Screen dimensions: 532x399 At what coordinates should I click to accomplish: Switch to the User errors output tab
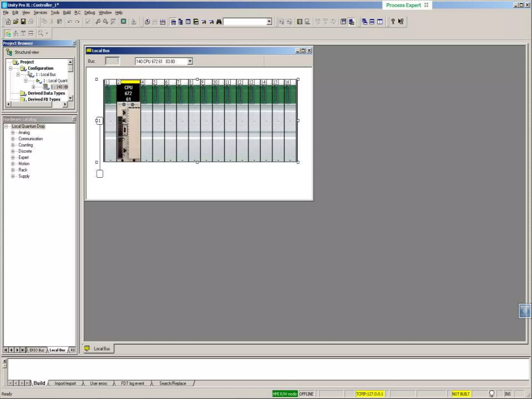click(x=98, y=383)
